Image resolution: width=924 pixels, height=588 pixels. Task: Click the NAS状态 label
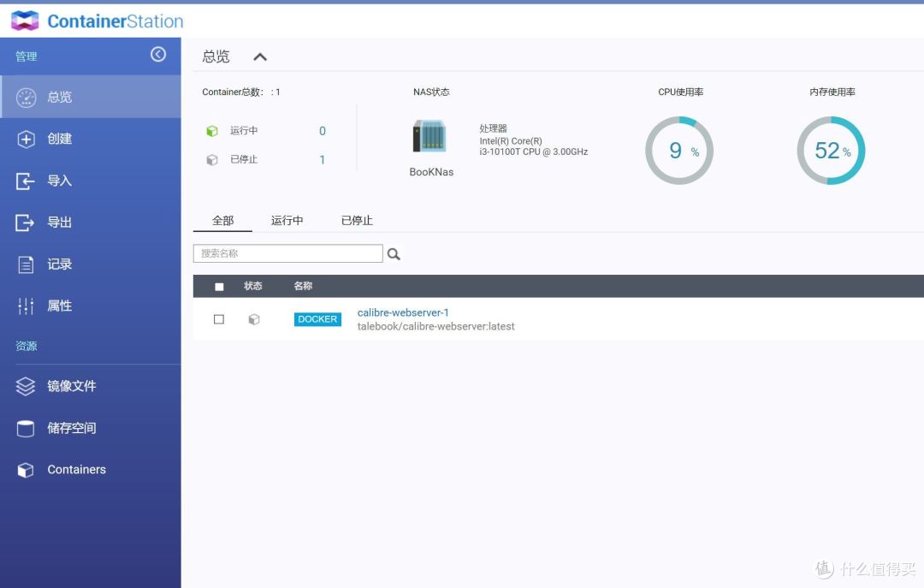coord(431,92)
